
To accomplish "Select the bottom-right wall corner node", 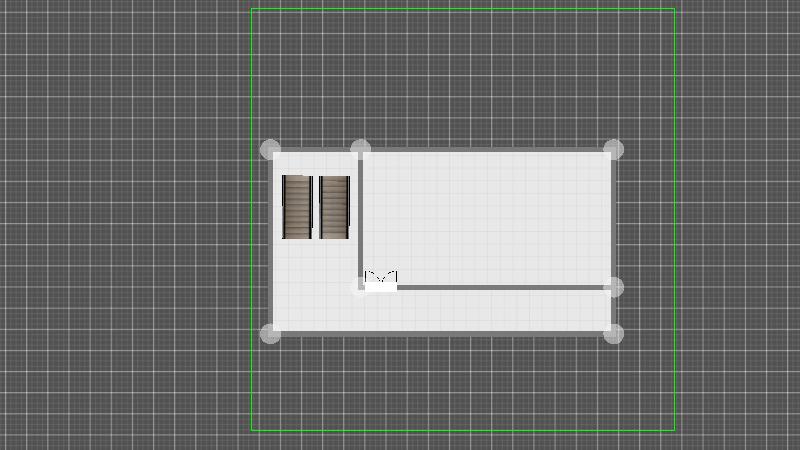I will click(x=613, y=333).
